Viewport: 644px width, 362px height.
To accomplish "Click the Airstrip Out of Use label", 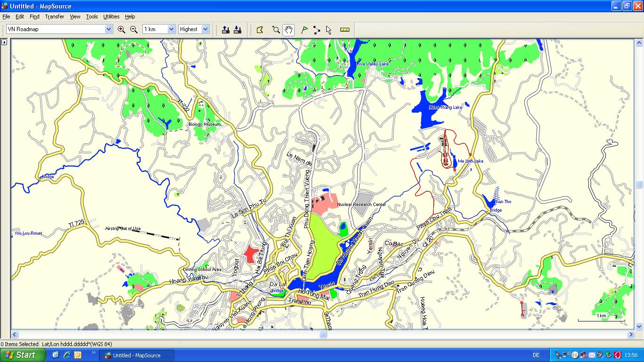I will [x=123, y=229].
